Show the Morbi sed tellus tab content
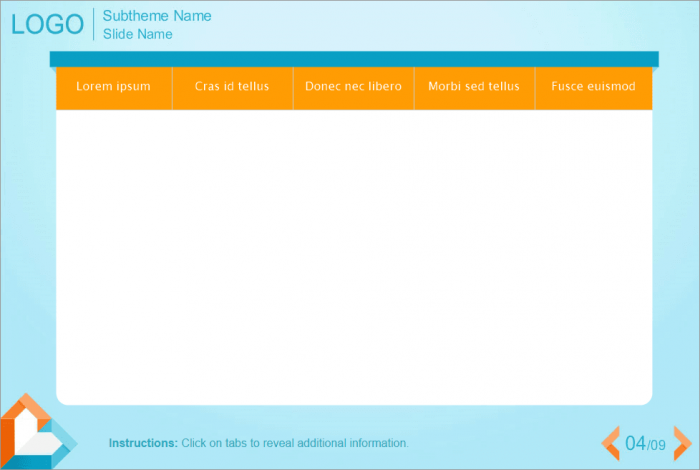This screenshot has height=470, width=700. 474,87
